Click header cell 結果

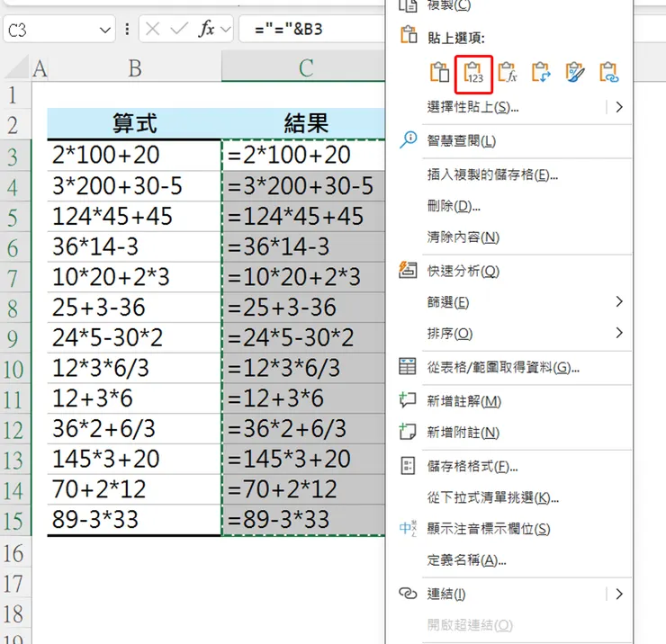pyautogui.click(x=303, y=123)
